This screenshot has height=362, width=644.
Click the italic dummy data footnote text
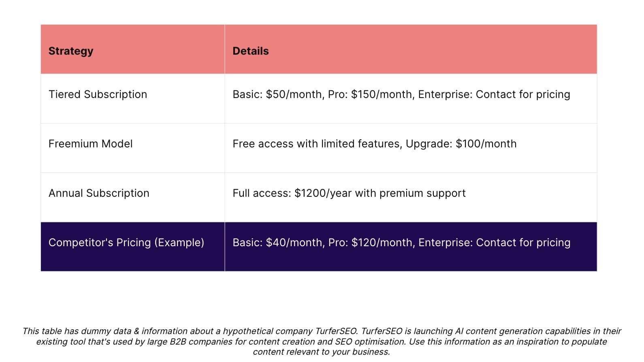322,341
